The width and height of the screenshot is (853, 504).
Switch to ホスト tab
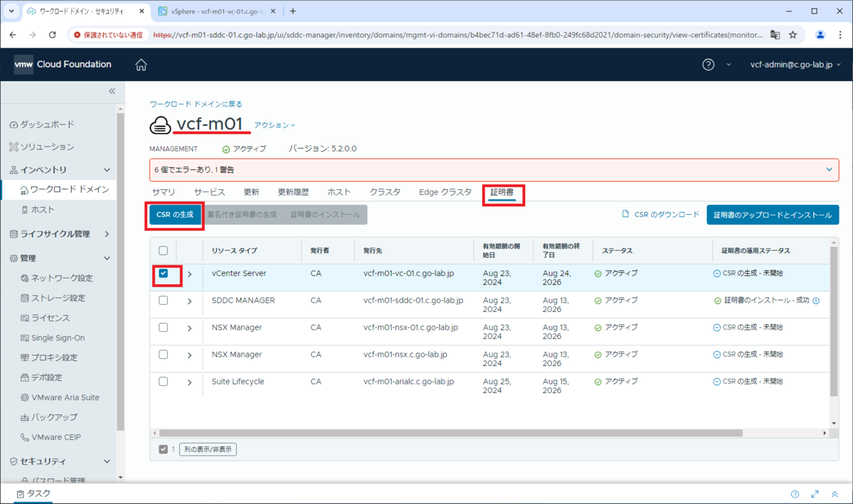point(339,193)
